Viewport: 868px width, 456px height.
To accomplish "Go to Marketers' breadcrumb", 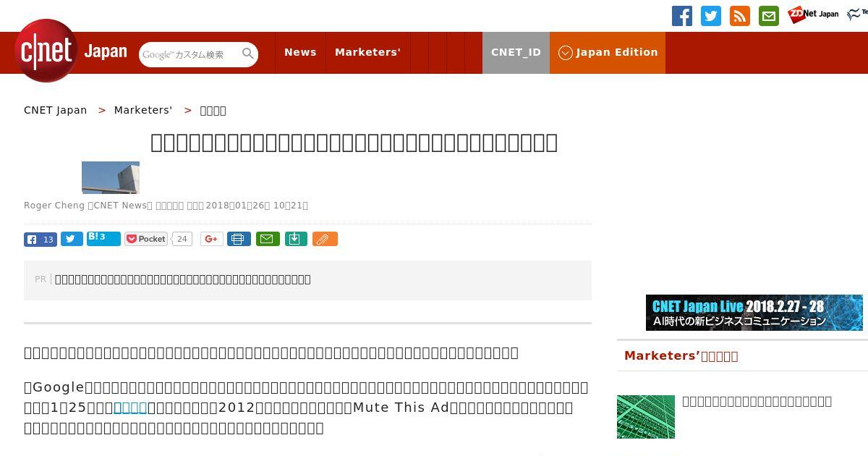I will pyautogui.click(x=143, y=110).
